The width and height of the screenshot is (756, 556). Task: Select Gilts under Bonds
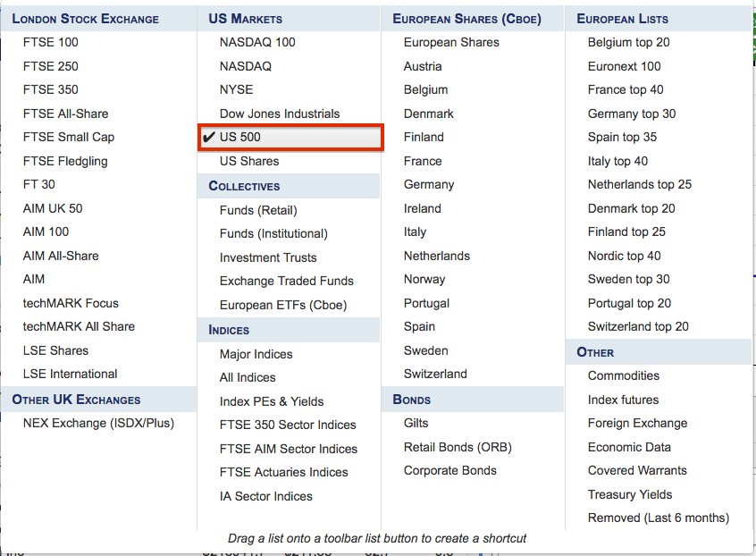tap(416, 423)
